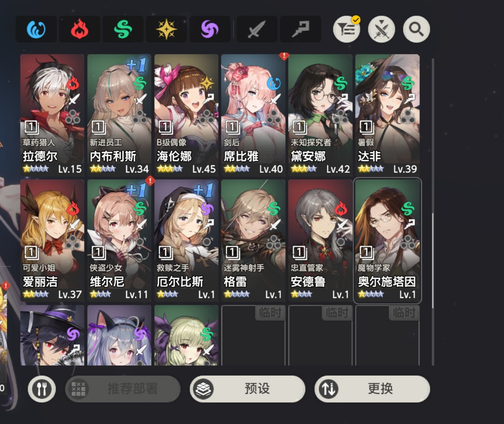Click the 更换 swap button
Image resolution: width=504 pixels, height=424 pixels.
372,389
